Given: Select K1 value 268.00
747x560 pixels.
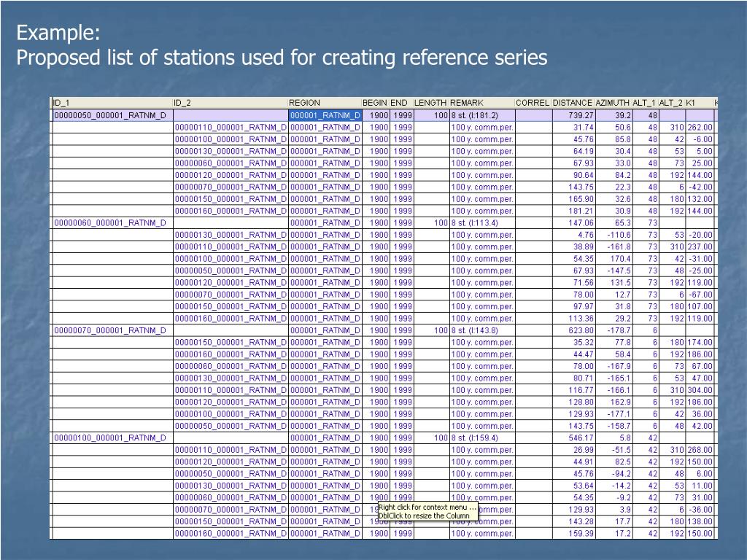Looking at the screenshot, I should 700,450.
